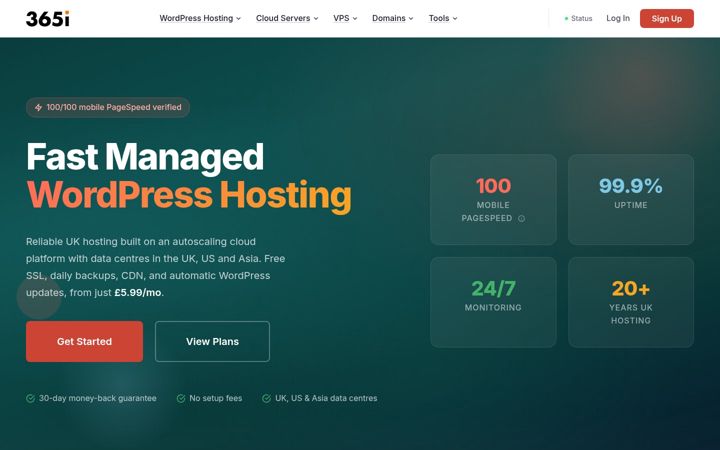Click the Sign Up button
720x450 pixels.
click(x=667, y=18)
